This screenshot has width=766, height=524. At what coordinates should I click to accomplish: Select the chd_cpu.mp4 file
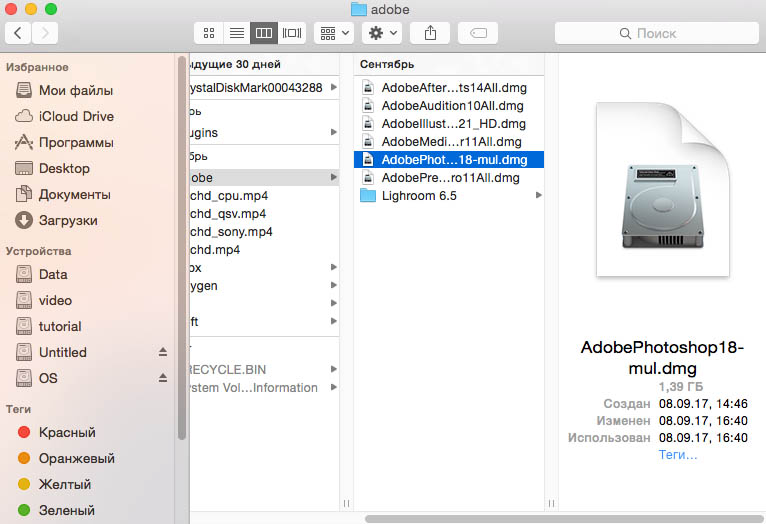(x=264, y=196)
